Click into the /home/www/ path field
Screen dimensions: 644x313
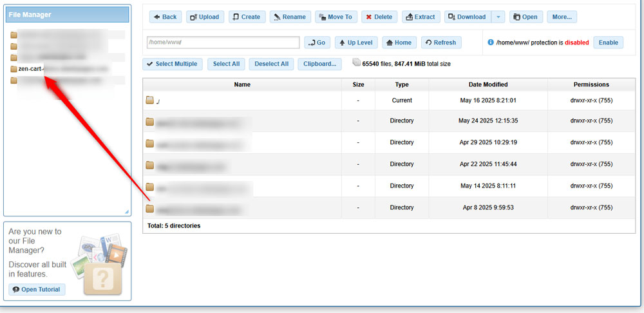[223, 43]
